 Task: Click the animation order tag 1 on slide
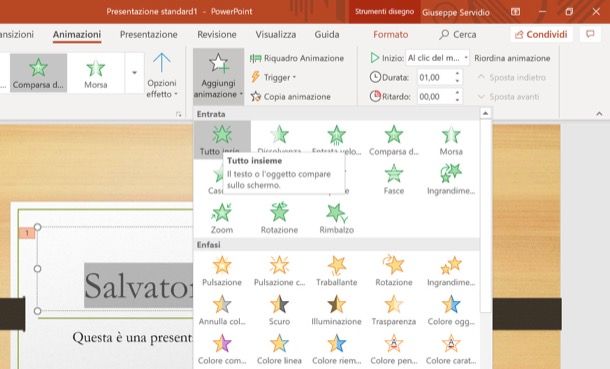[27, 233]
